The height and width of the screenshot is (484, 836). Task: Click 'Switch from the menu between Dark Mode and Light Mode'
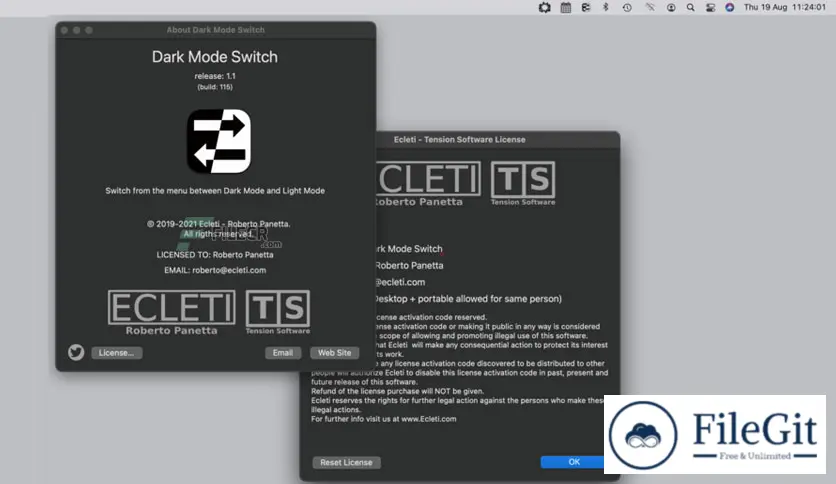(215, 191)
